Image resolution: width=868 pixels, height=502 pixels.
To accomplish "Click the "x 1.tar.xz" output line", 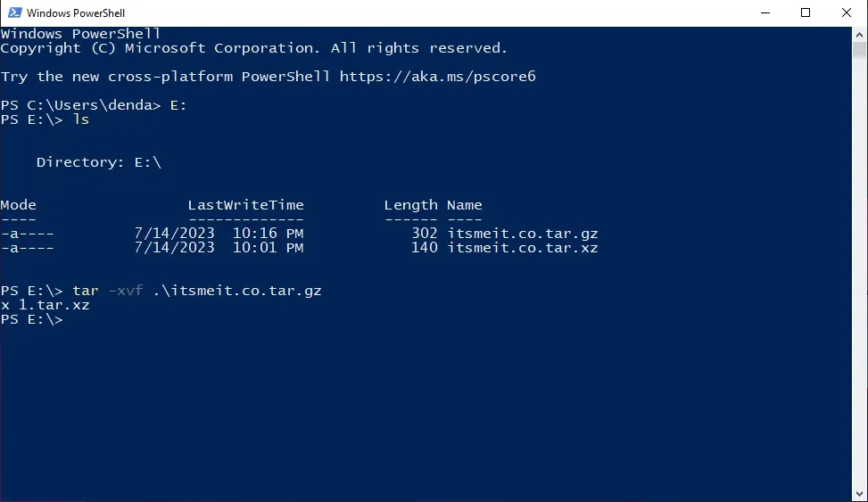I will point(45,305).
